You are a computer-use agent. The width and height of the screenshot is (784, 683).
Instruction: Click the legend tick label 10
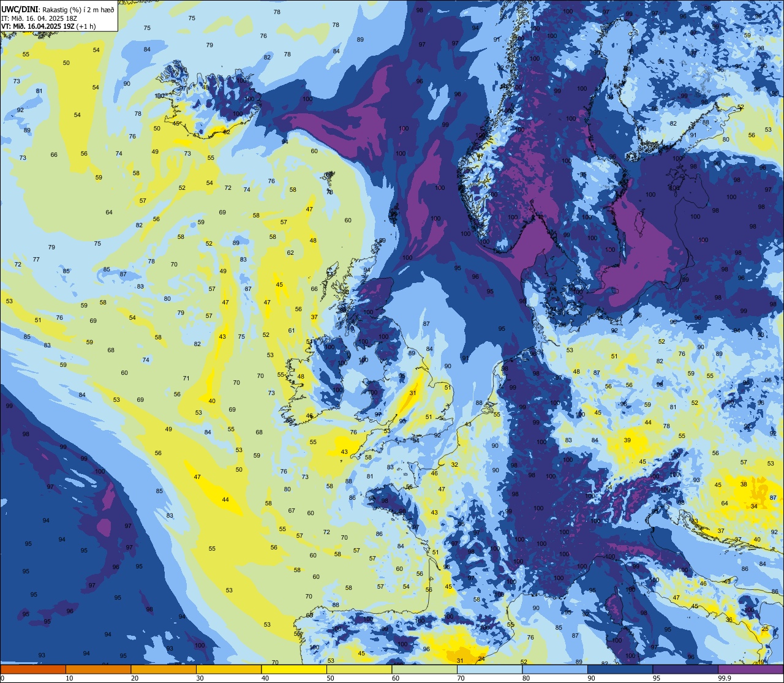(69, 678)
